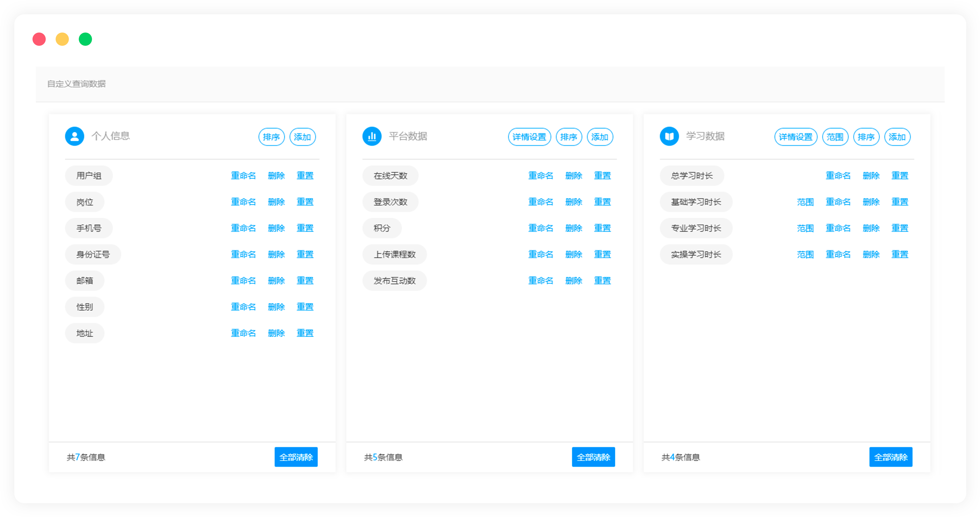Select the 发布互动数 tag
980x517 pixels.
[394, 281]
